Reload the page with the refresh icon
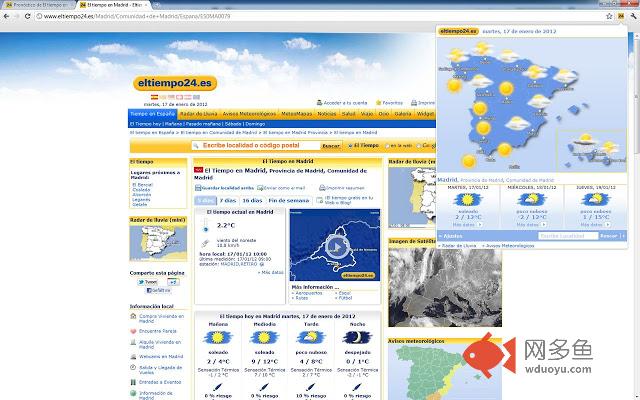 click(27, 16)
